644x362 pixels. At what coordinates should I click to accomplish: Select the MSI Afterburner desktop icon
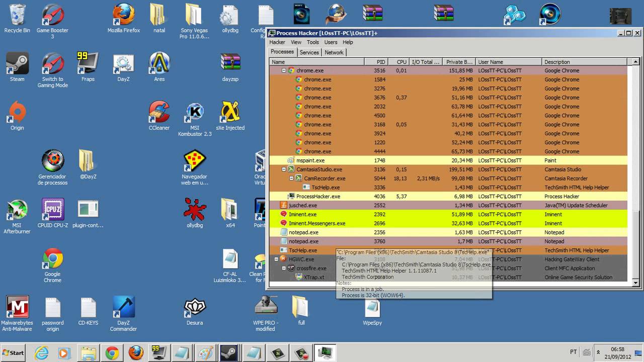coord(17,217)
